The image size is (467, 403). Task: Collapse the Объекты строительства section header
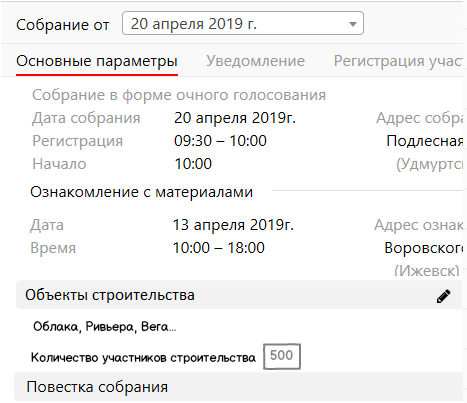[x=239, y=295]
